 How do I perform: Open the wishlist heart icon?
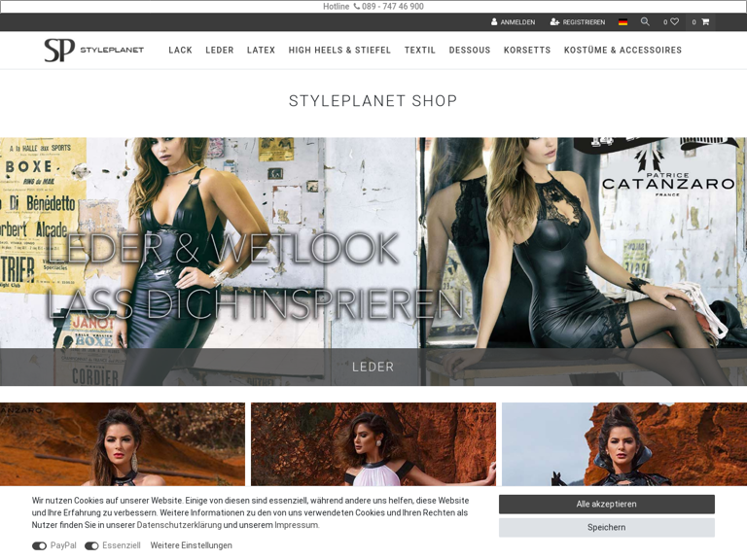click(x=671, y=22)
